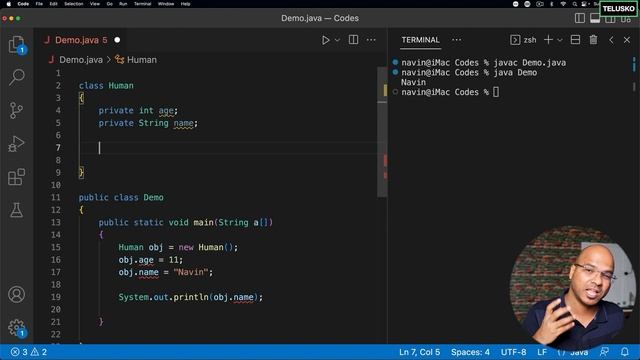Open the Apple menu
The image size is (640, 360).
click(x=9, y=4)
